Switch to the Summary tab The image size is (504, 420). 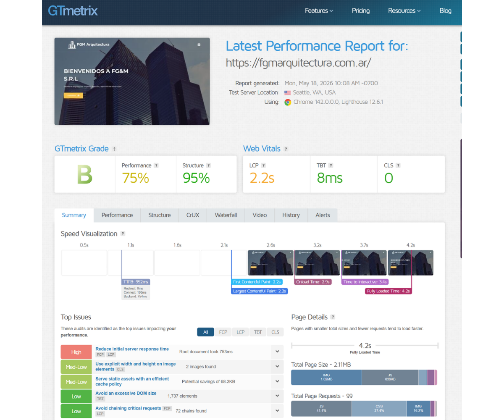click(74, 215)
